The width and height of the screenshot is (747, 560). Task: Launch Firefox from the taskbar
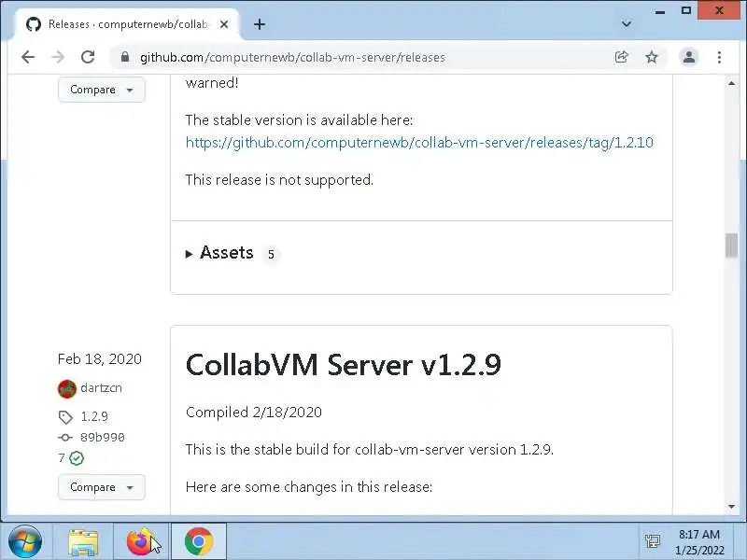pos(141,542)
